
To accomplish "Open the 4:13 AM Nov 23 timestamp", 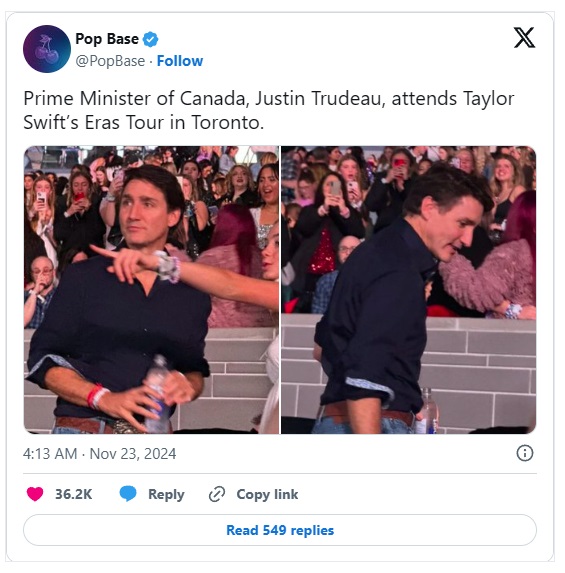I will [x=99, y=454].
